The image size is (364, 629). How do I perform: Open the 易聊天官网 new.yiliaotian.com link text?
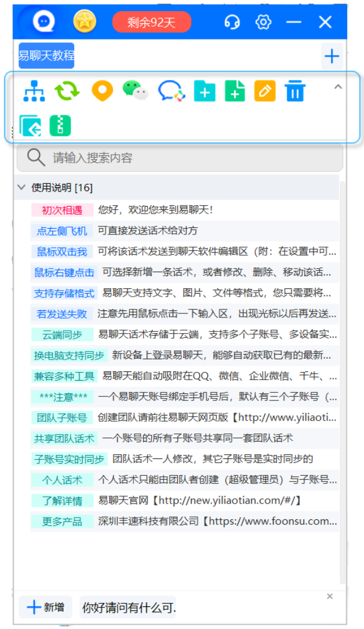199,501
